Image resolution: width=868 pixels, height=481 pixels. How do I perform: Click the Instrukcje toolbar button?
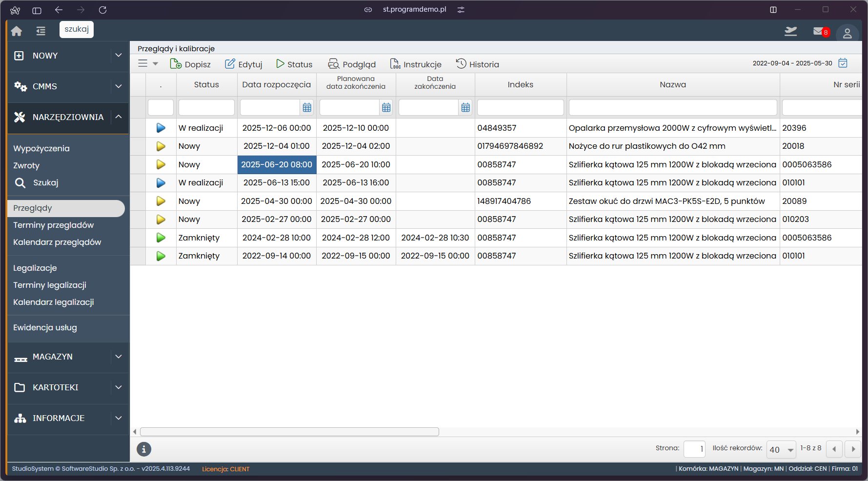pos(416,64)
